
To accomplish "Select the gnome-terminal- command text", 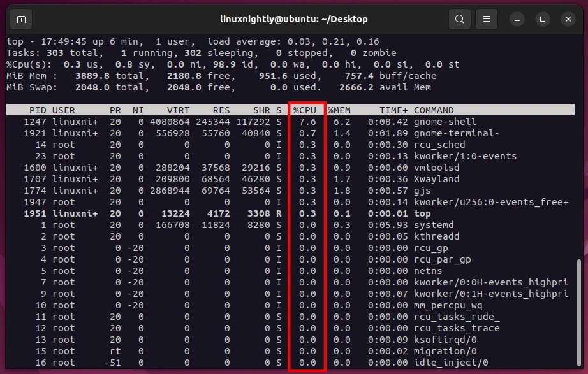I will 457,133.
